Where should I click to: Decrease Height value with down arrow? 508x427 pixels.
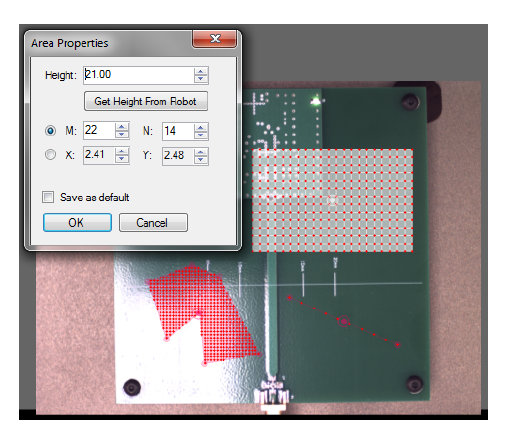pos(201,79)
